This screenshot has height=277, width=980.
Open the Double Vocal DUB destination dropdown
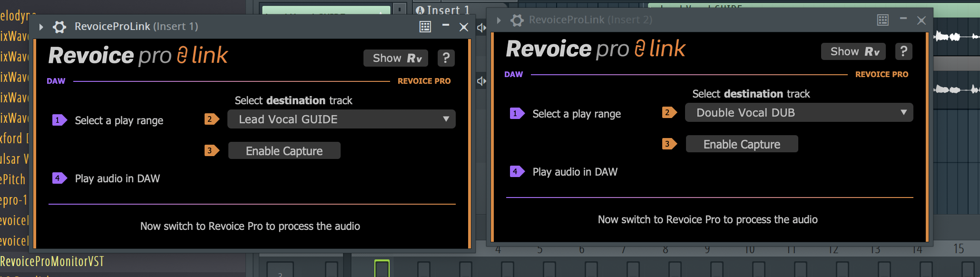799,113
